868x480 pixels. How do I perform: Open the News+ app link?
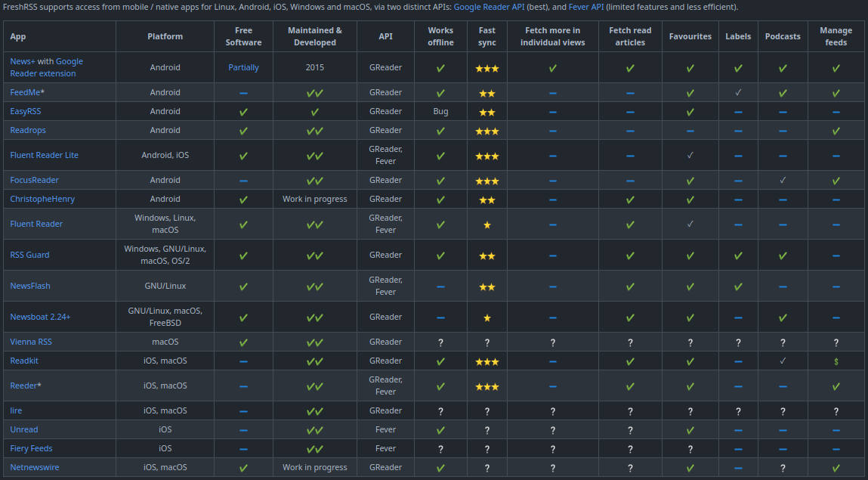pyautogui.click(x=23, y=61)
